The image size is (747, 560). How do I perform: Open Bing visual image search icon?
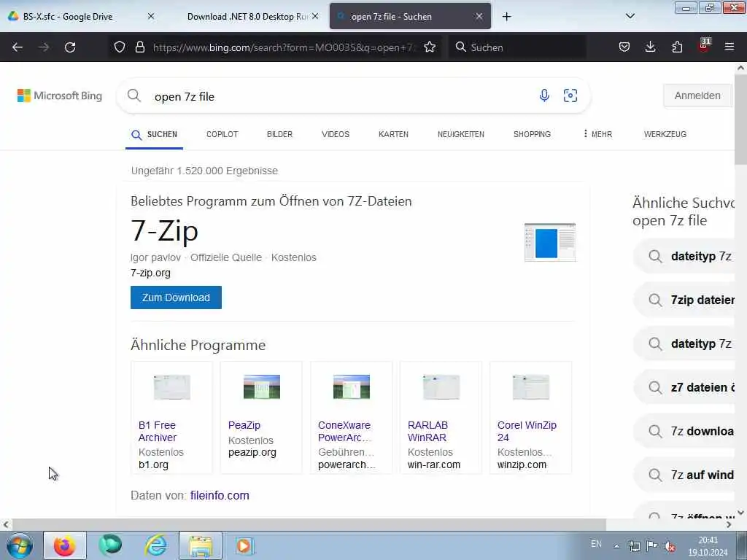(x=570, y=96)
